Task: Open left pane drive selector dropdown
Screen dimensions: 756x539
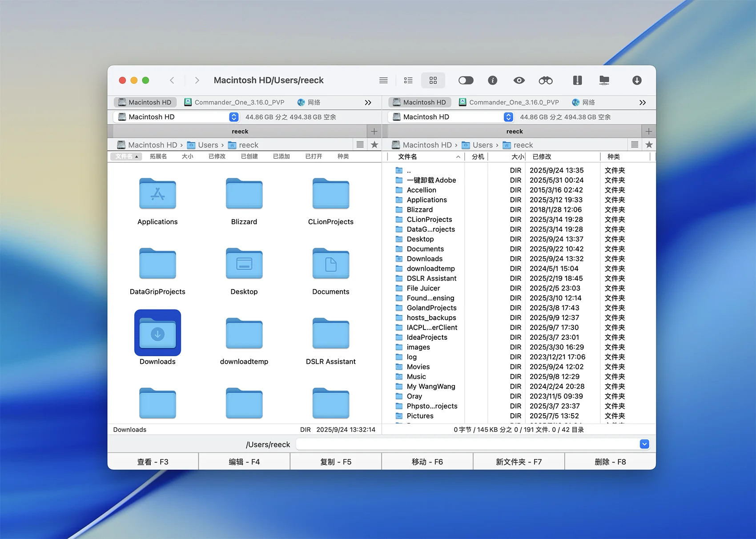Action: click(x=176, y=117)
